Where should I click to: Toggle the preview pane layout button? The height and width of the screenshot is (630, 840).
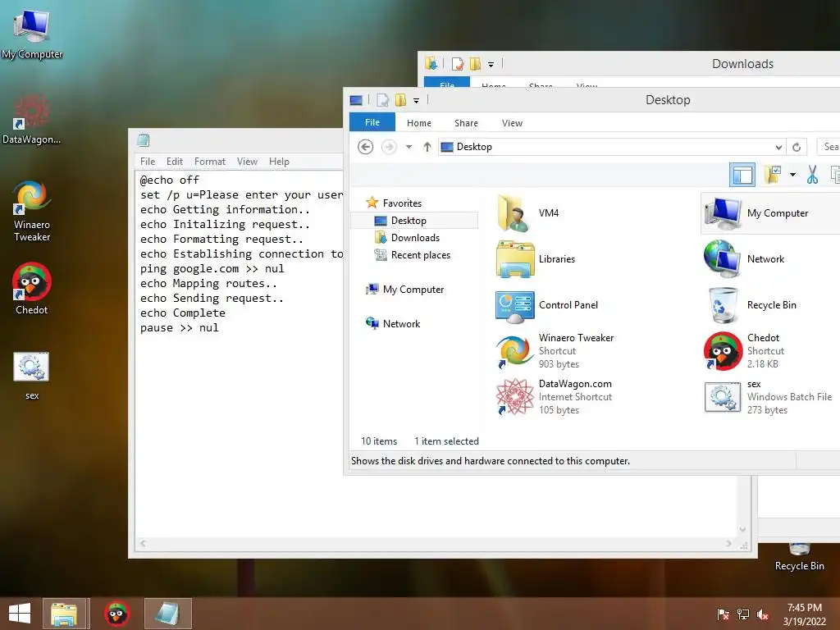[x=742, y=176]
